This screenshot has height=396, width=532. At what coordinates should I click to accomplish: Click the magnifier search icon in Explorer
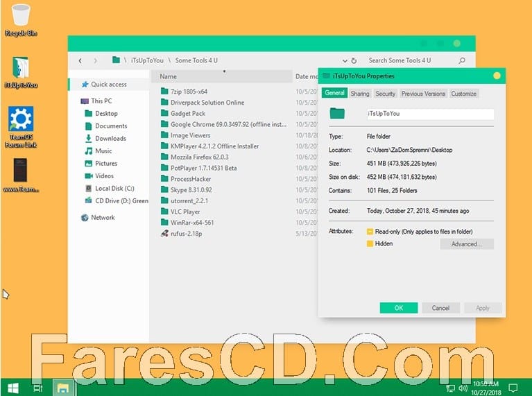pos(462,60)
